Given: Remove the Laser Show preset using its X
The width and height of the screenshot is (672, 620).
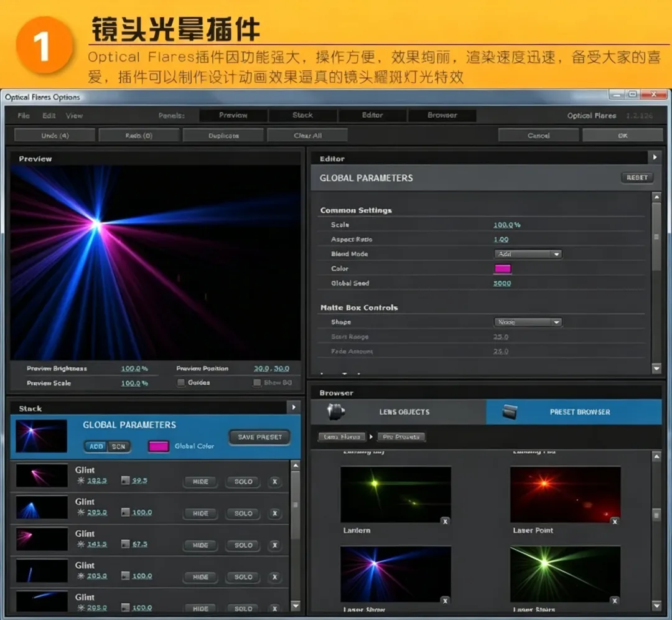Looking at the screenshot, I should coord(446,601).
